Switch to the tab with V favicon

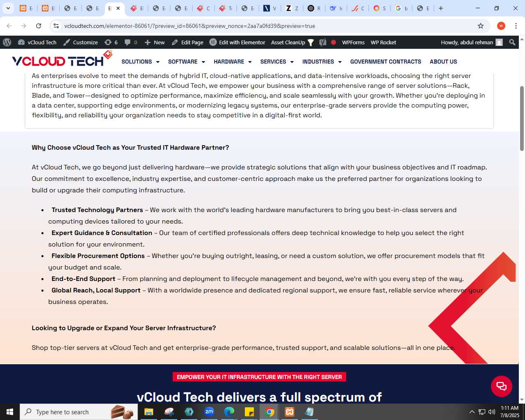tap(270, 8)
